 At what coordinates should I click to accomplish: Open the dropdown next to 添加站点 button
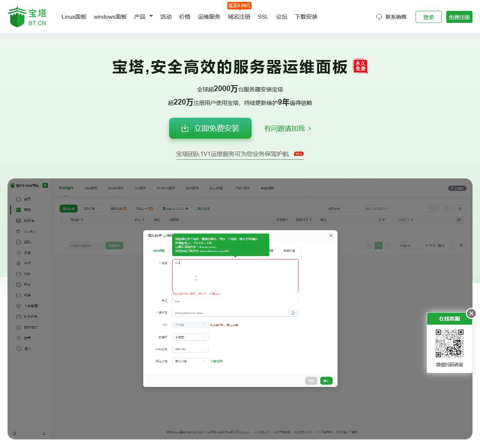coord(92,208)
